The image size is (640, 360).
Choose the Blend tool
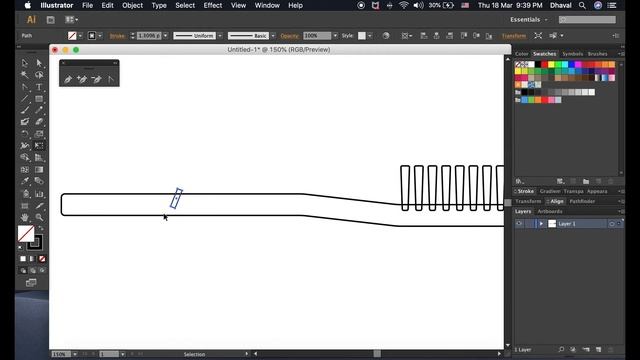tap(39, 181)
